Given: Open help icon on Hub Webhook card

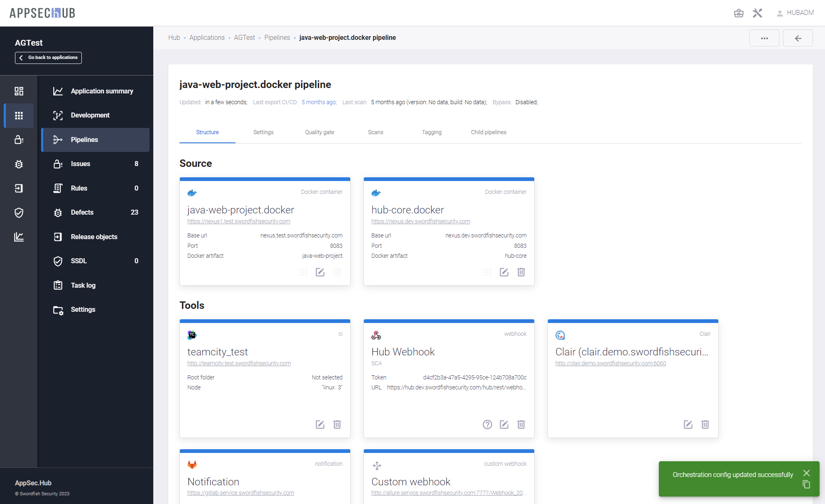Looking at the screenshot, I should (487, 424).
